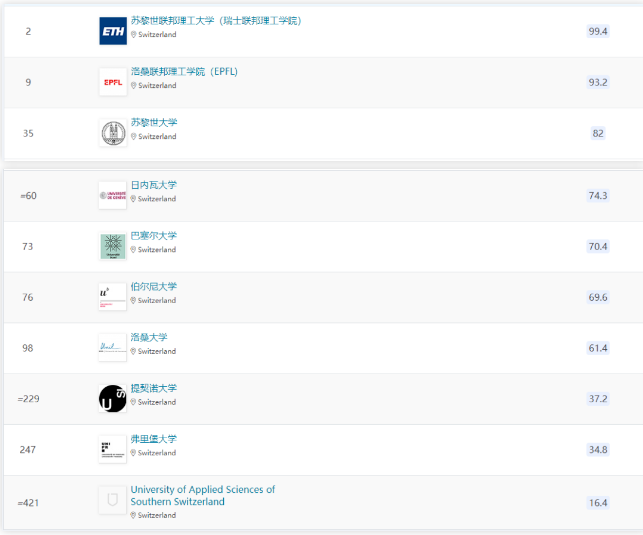Click the location pin icon under ETH Zurich
643x535 pixels.
pos(134,35)
